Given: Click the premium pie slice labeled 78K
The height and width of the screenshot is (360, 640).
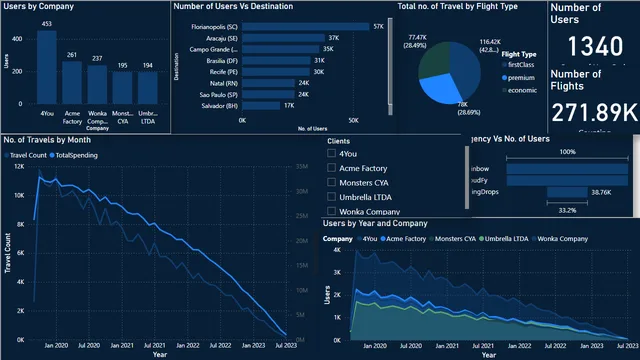Looking at the screenshot, I should pos(441,88).
